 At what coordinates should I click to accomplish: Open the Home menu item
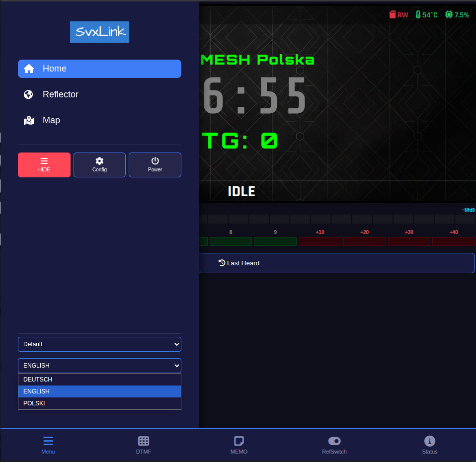click(x=99, y=69)
